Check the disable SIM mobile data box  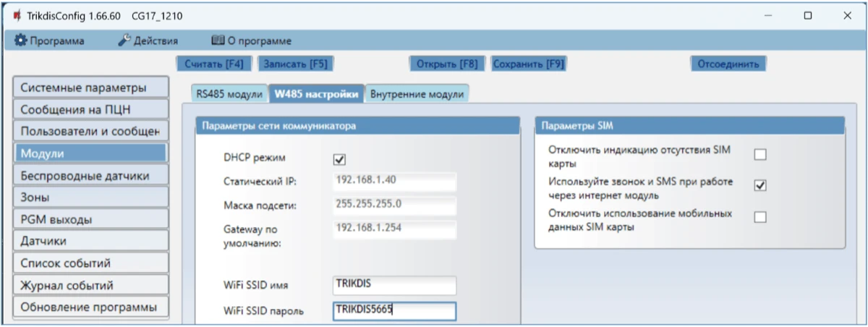click(759, 217)
